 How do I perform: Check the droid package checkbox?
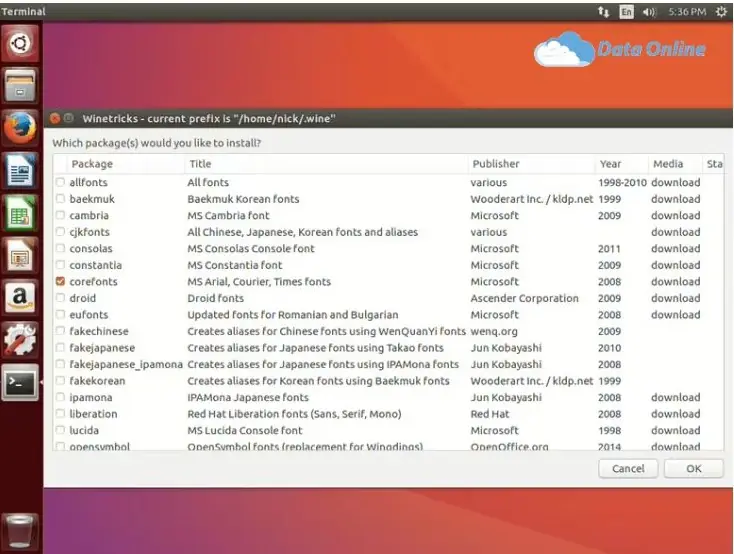[x=60, y=298]
